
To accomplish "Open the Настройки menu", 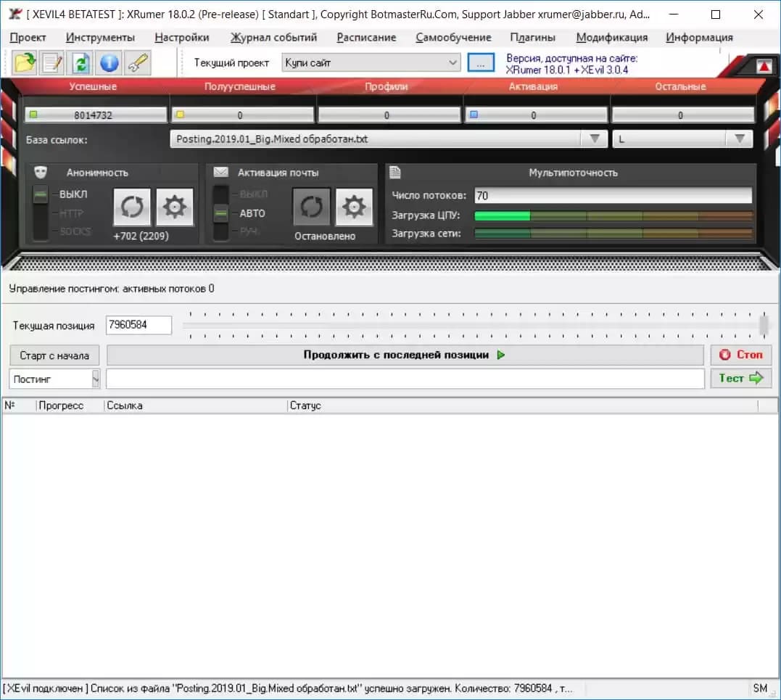I will pos(182,38).
